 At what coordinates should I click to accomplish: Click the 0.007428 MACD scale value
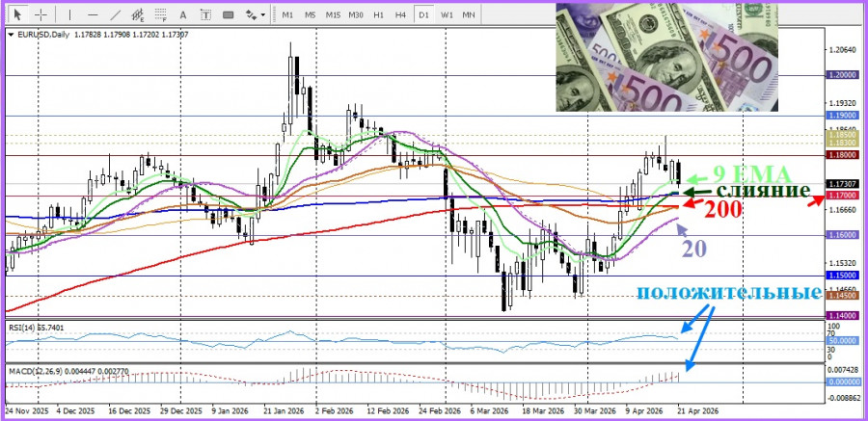click(x=843, y=370)
